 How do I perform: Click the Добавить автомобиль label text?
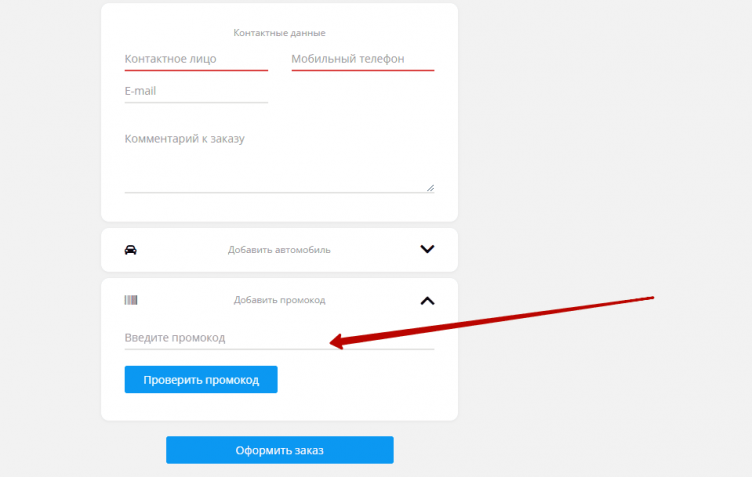[279, 249]
